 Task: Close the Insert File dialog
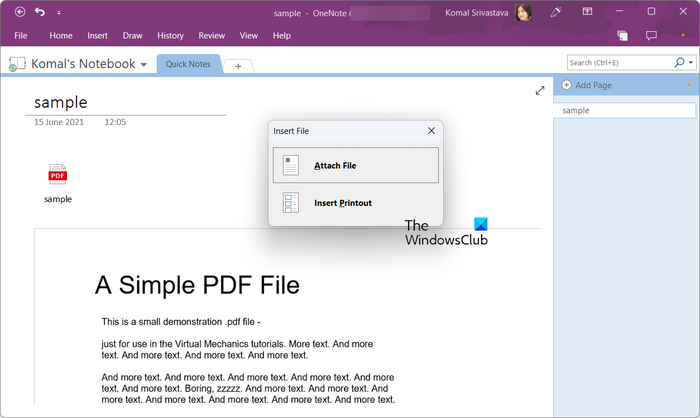click(431, 130)
